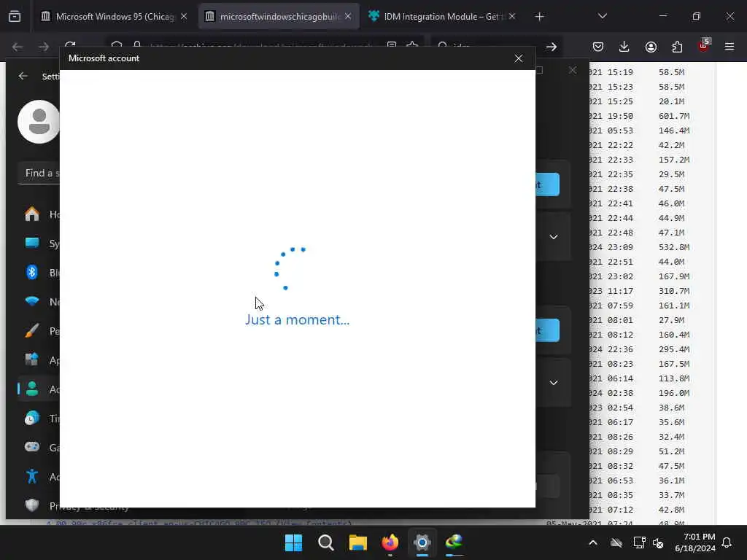Open a new browser tab
Screen dimensions: 747x560
tap(539, 17)
